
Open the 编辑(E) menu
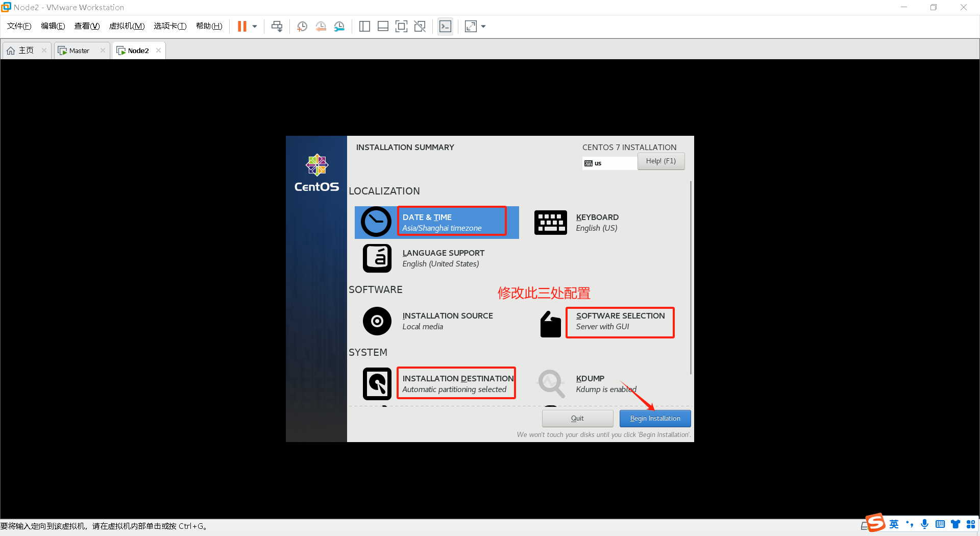(x=53, y=26)
